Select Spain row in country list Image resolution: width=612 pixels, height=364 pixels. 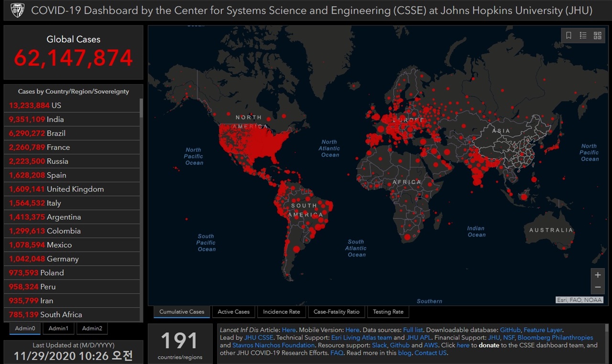click(72, 175)
